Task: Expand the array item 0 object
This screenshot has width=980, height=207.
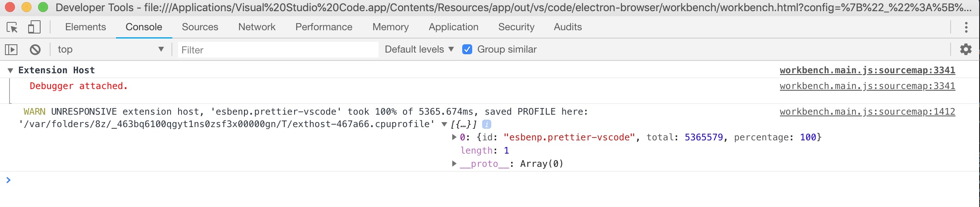Action: 454,137
